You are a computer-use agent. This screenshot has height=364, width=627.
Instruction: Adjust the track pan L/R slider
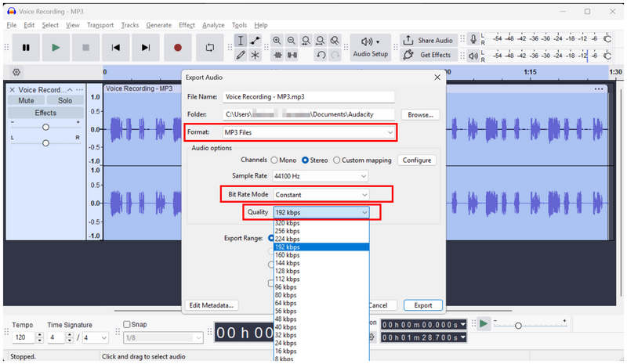tap(45, 143)
